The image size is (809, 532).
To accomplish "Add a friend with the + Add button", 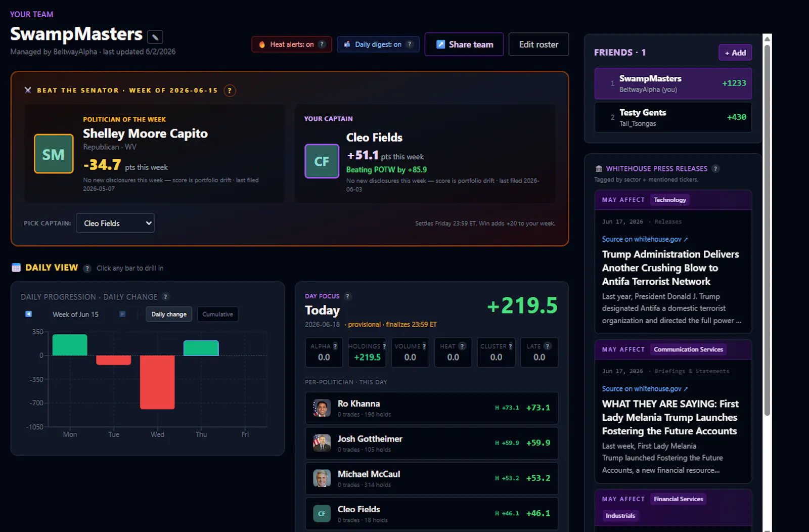I will pos(735,53).
